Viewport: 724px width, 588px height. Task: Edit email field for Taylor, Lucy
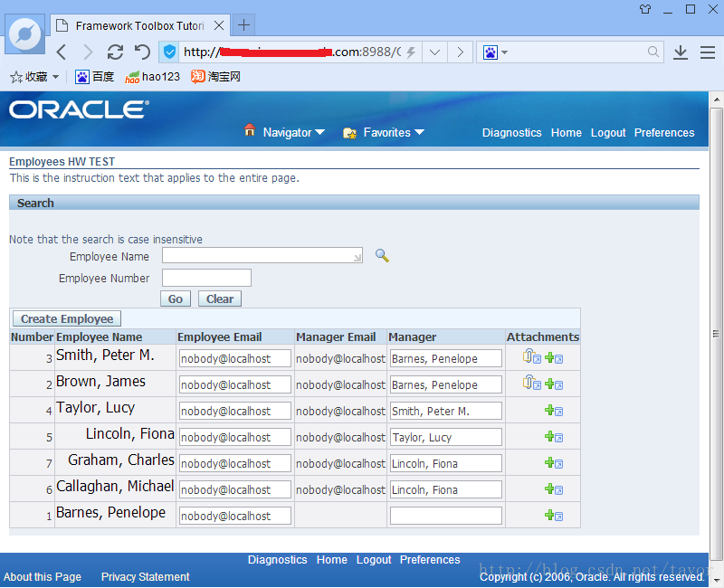(x=235, y=411)
